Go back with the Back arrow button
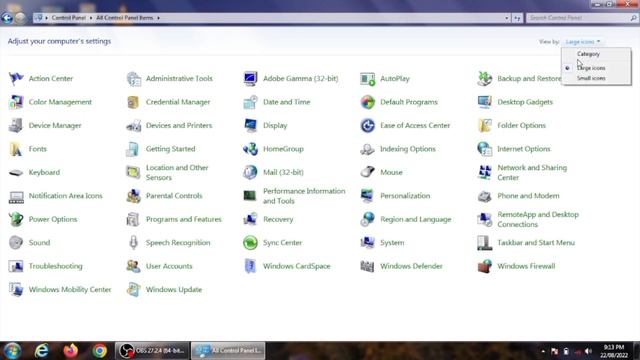Screen dimensions: 640x360 pyautogui.click(x=7, y=18)
